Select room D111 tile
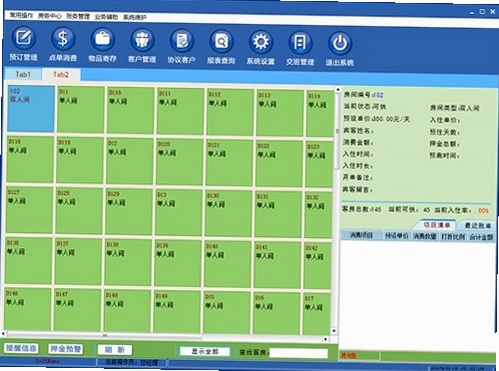This screenshot has width=499, height=371. pos(180,111)
